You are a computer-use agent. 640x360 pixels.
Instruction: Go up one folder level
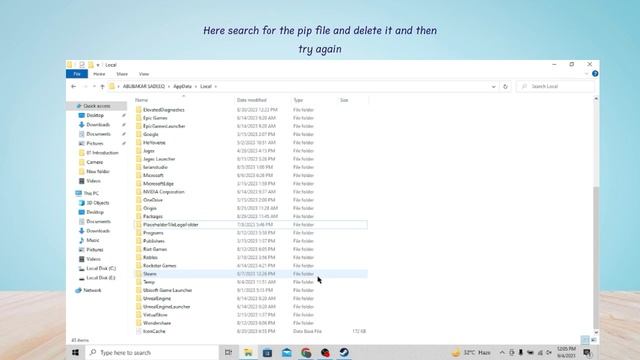[x=102, y=87]
